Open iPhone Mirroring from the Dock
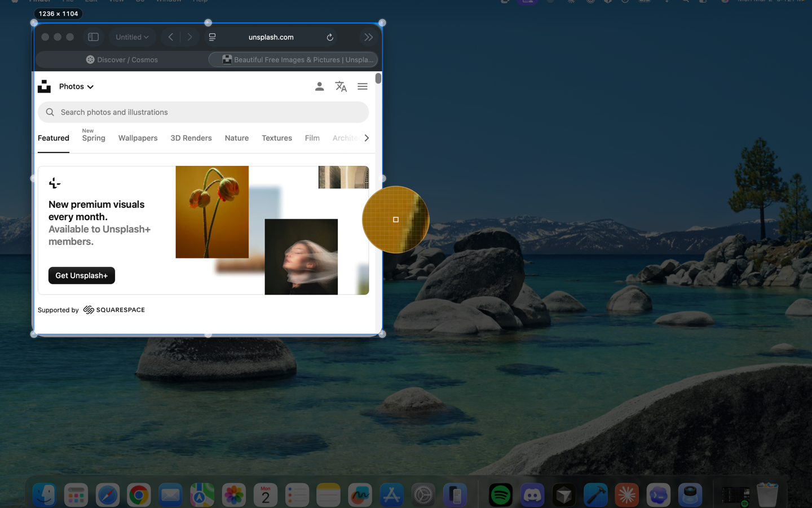812x508 pixels. pyautogui.click(x=455, y=495)
